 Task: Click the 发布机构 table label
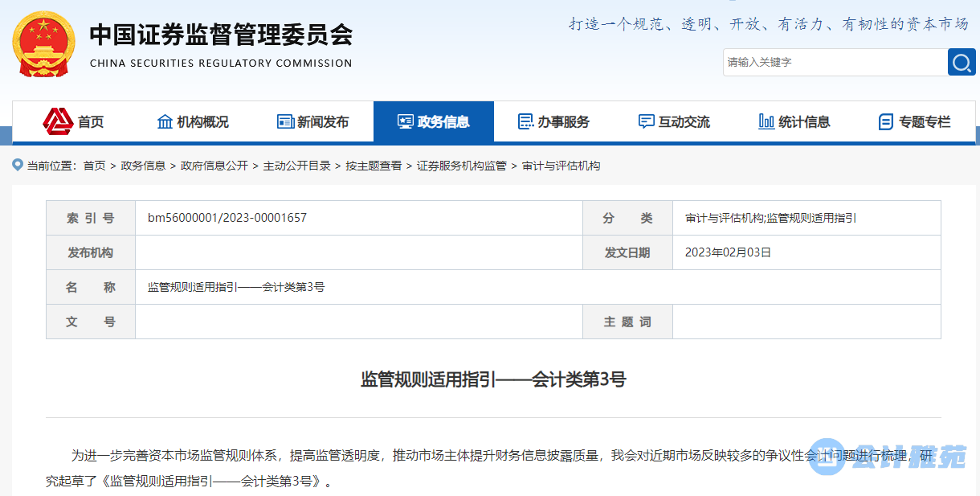(91, 252)
